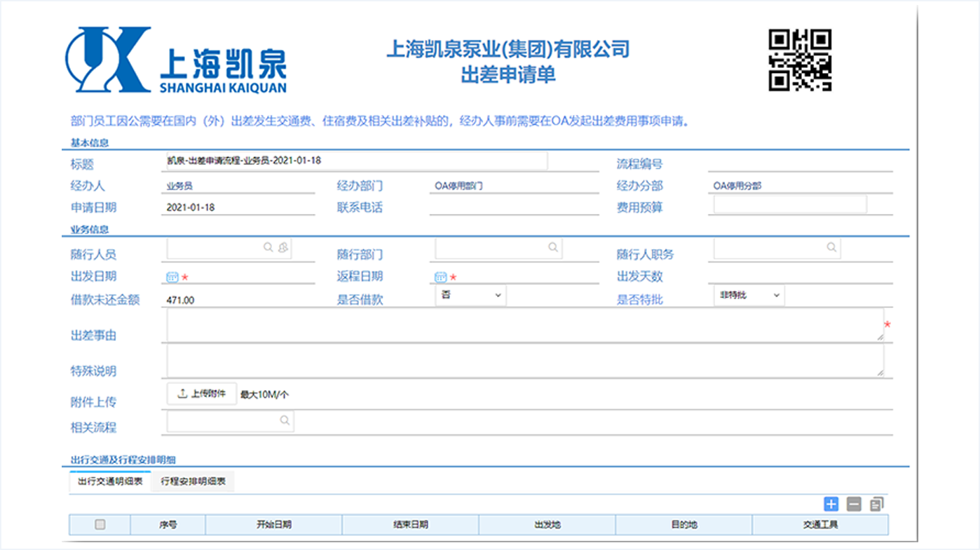Click the 交通工具 column header
The image size is (980, 550).
(x=820, y=524)
